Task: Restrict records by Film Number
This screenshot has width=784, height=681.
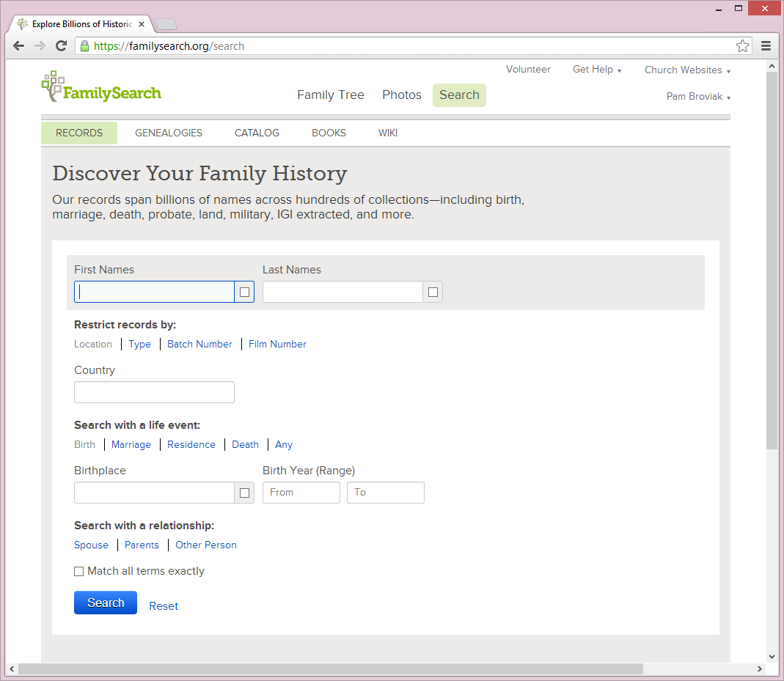Action: click(x=277, y=345)
